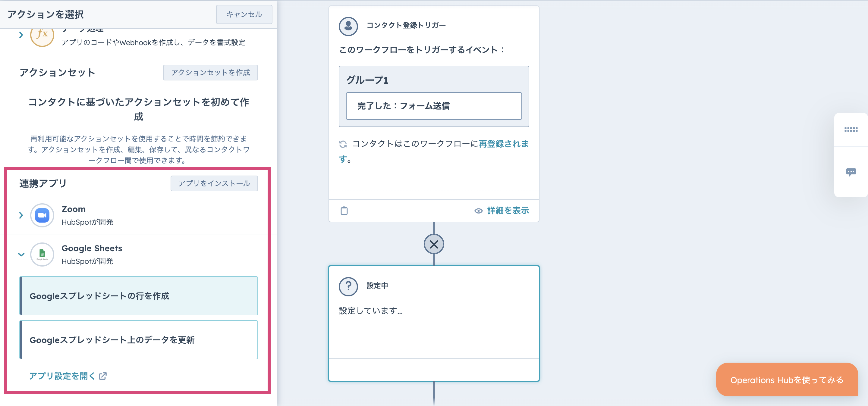
Task: Collapse the Google Sheets chevron
Action: [x=21, y=255]
